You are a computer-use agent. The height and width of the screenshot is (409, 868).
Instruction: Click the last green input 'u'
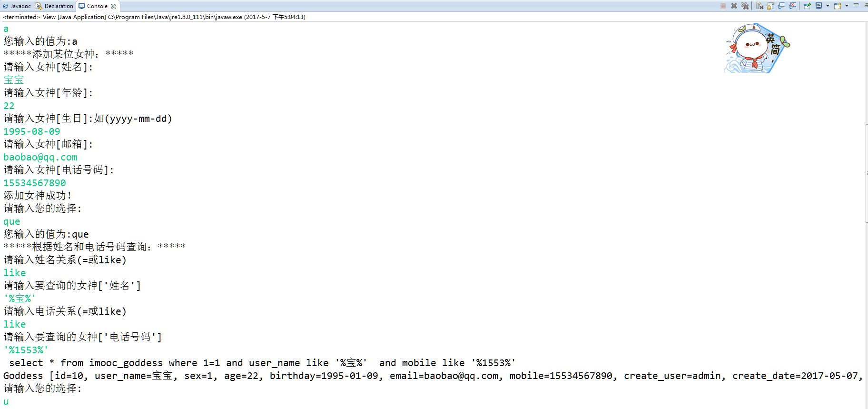6,401
